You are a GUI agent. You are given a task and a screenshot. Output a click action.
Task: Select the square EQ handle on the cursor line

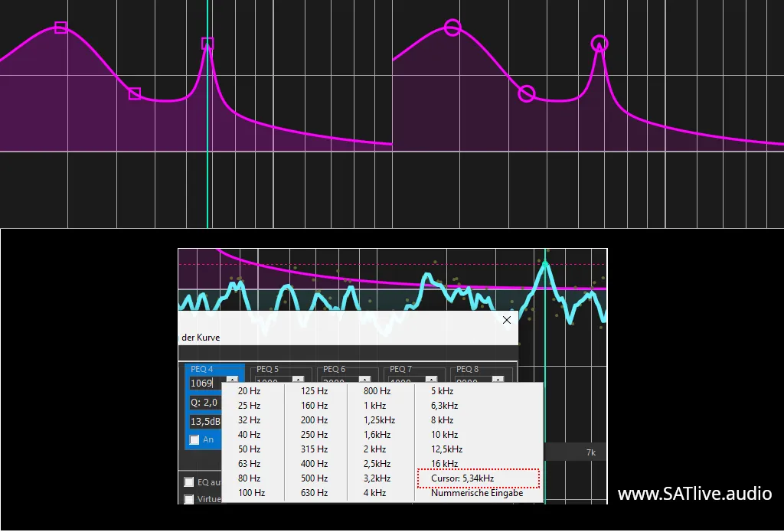point(207,44)
